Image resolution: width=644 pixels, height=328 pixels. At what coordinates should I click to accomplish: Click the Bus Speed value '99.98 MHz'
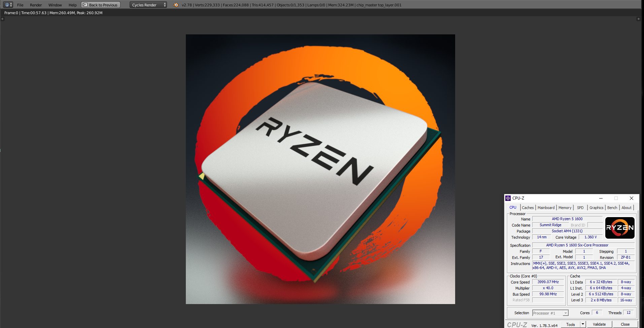click(x=548, y=294)
